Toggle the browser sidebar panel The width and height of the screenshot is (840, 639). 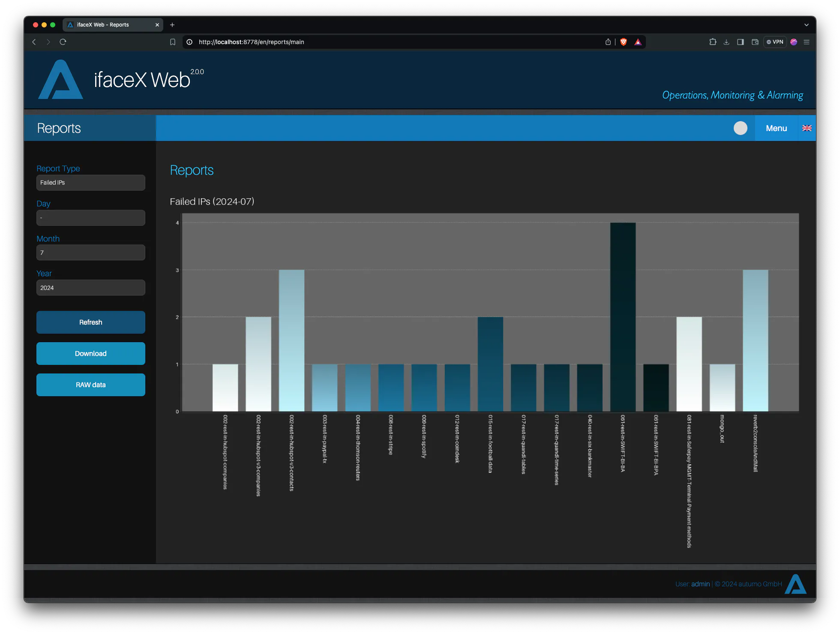pyautogui.click(x=740, y=42)
